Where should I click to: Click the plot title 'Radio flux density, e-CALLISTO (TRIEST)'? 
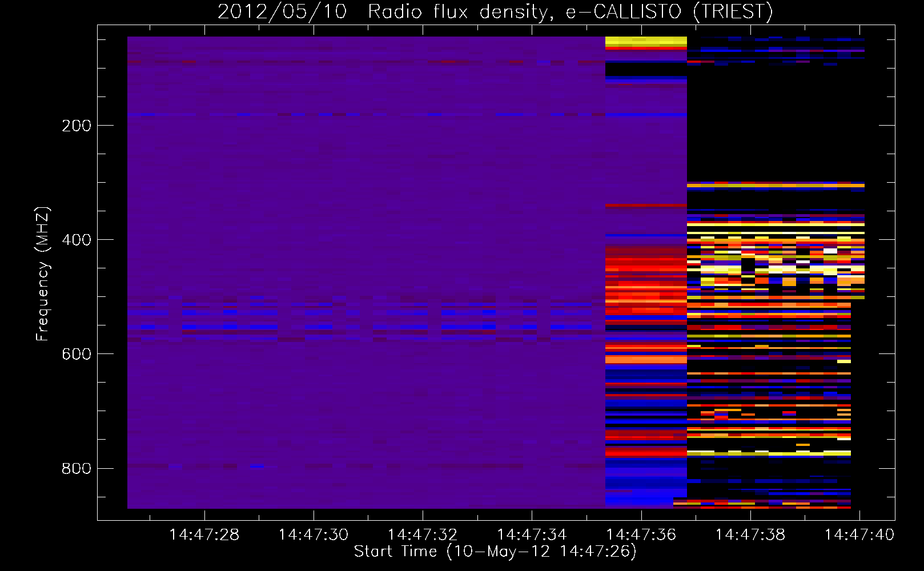pyautogui.click(x=570, y=12)
